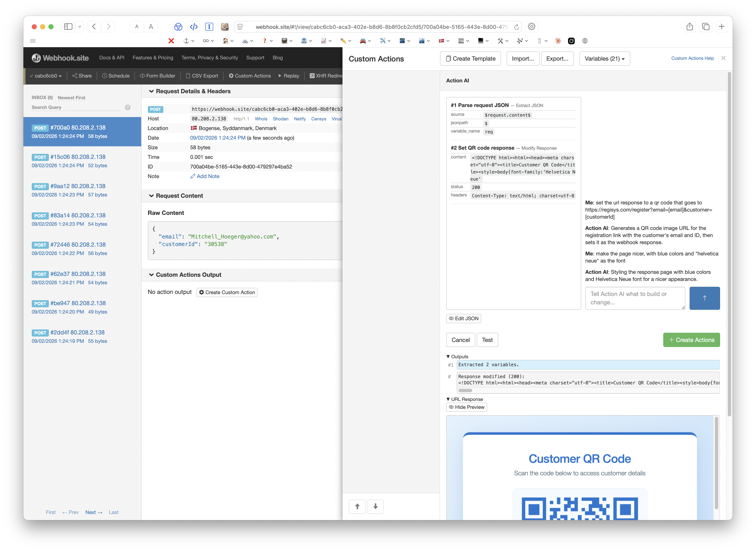Click the black square Notion-style bookmark icon
This screenshot has height=551, width=756.
click(571, 41)
